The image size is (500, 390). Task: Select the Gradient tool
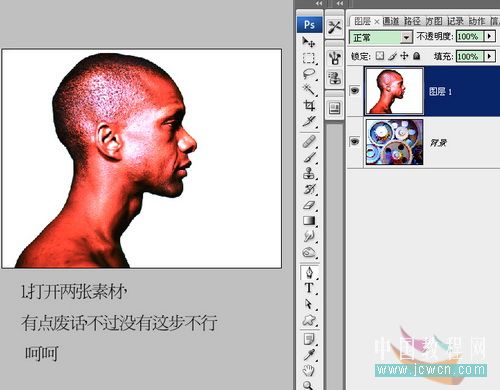309,221
